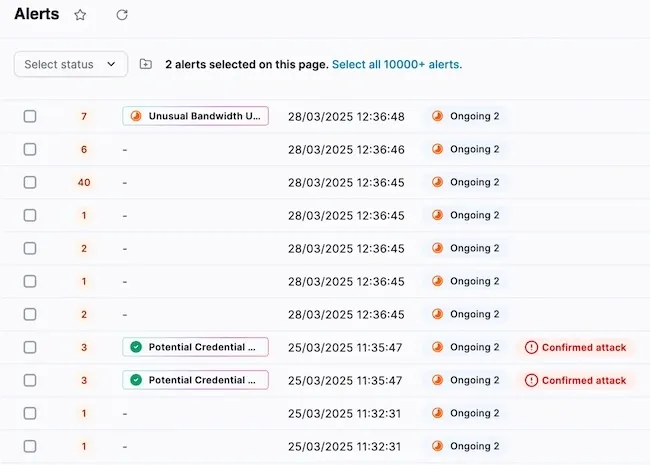Click the 'Alerts' page heading

pos(37,14)
